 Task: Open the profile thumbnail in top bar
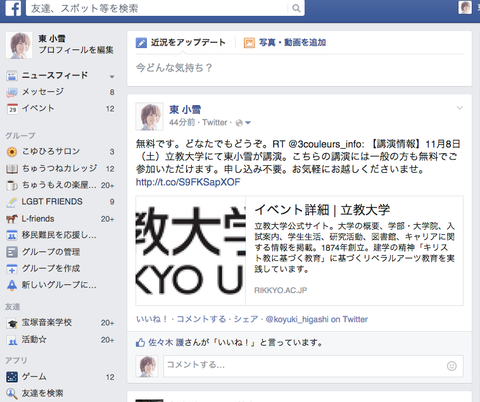[x=465, y=7]
